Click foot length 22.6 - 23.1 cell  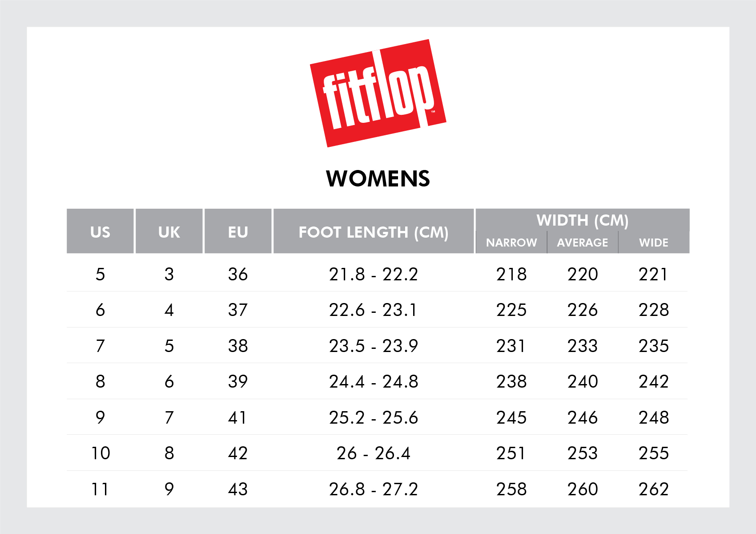coord(374,310)
